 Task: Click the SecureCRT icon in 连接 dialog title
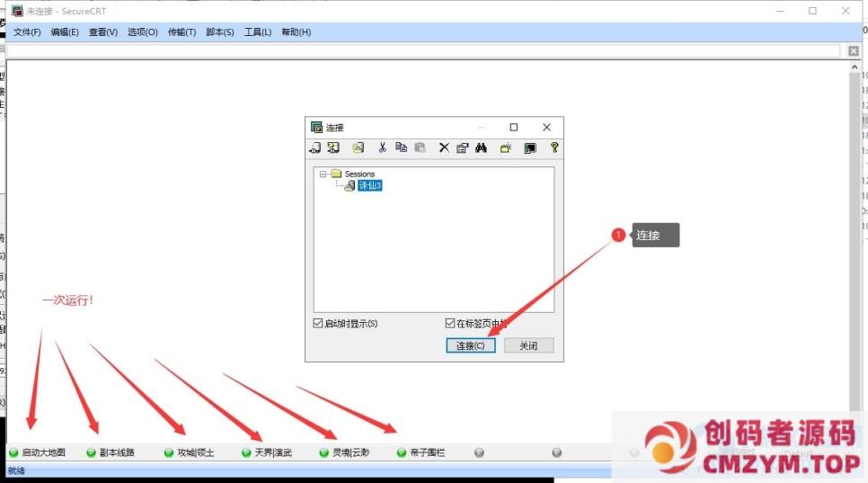pyautogui.click(x=316, y=128)
